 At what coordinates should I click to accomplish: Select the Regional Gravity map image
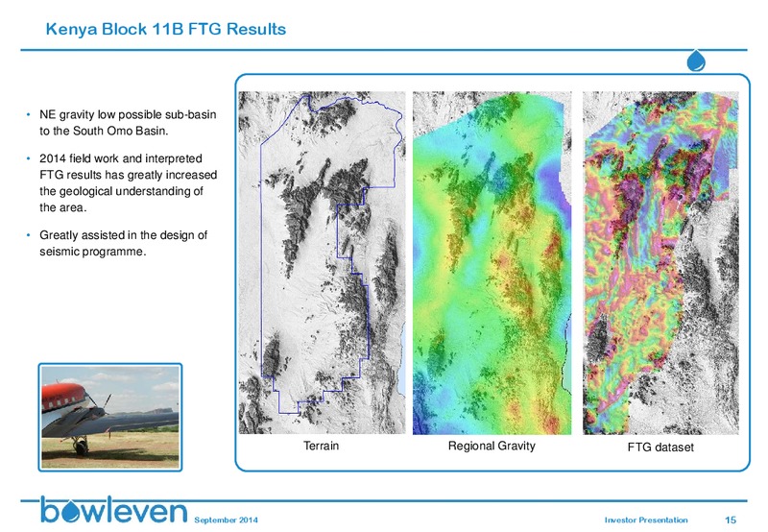492,263
